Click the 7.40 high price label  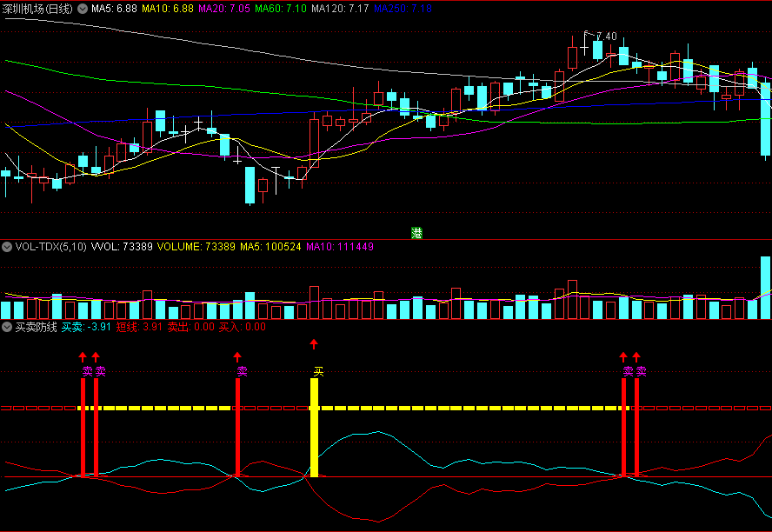pos(606,37)
